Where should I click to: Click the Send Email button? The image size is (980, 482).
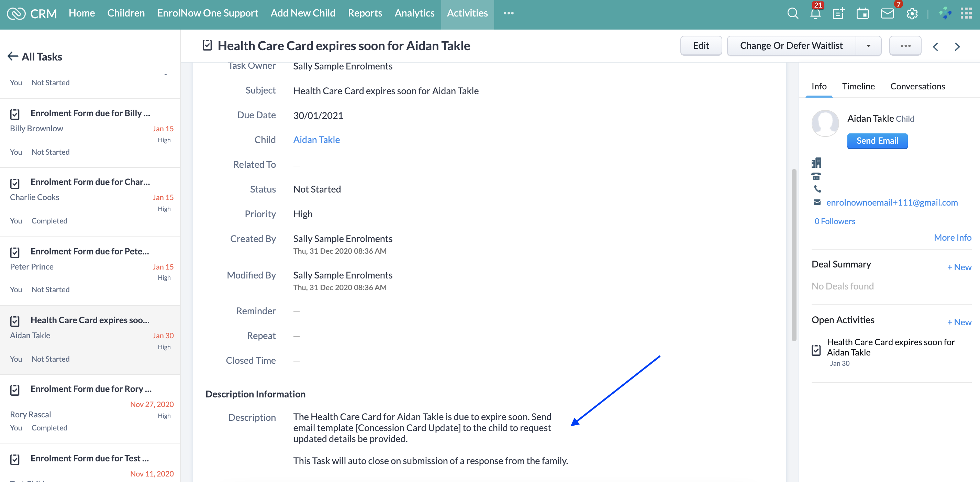tap(877, 141)
